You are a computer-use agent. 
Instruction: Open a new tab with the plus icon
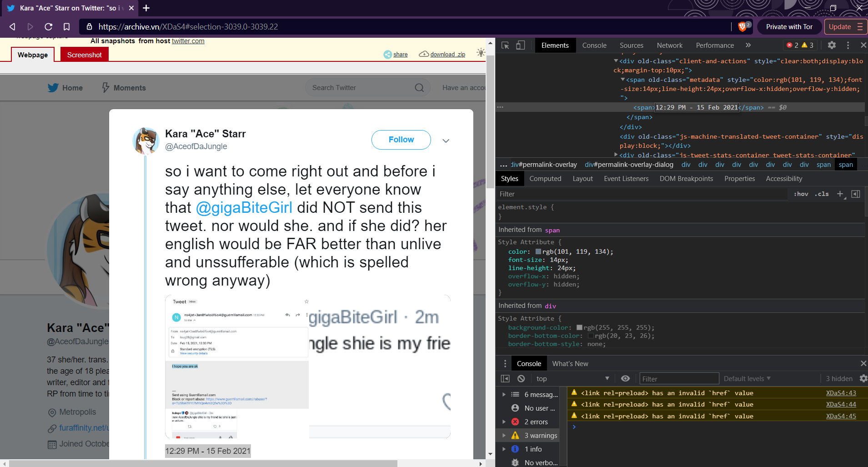point(146,8)
